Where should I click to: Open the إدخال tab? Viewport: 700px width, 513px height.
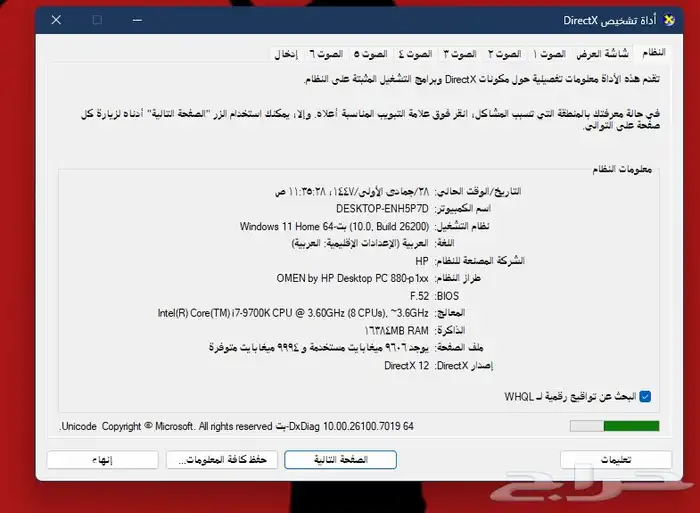pos(286,54)
